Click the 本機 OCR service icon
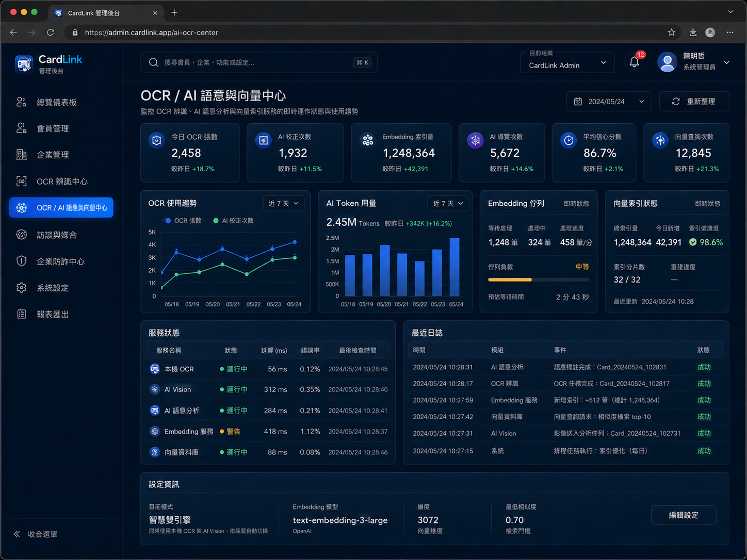 [x=154, y=369]
